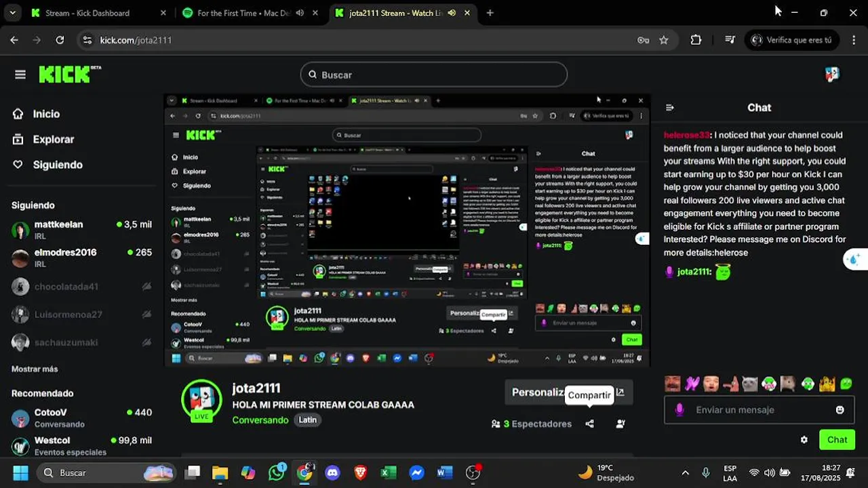Insert the fire crown emote
868x488 pixels.
click(x=827, y=384)
